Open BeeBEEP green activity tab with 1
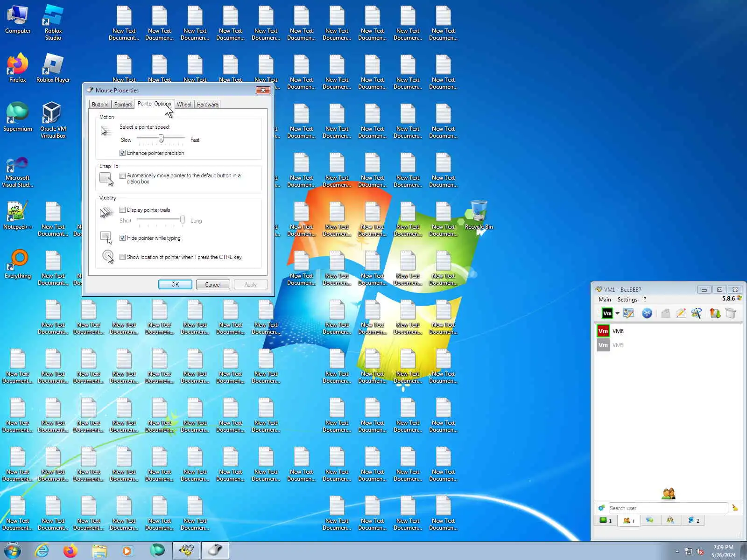747x560 pixels. (x=606, y=521)
